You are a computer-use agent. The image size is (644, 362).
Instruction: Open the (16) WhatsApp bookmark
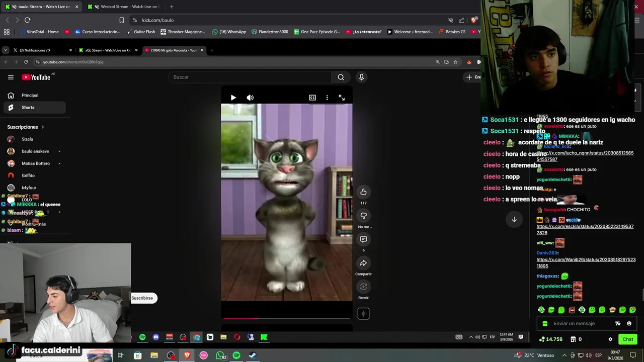point(229,32)
